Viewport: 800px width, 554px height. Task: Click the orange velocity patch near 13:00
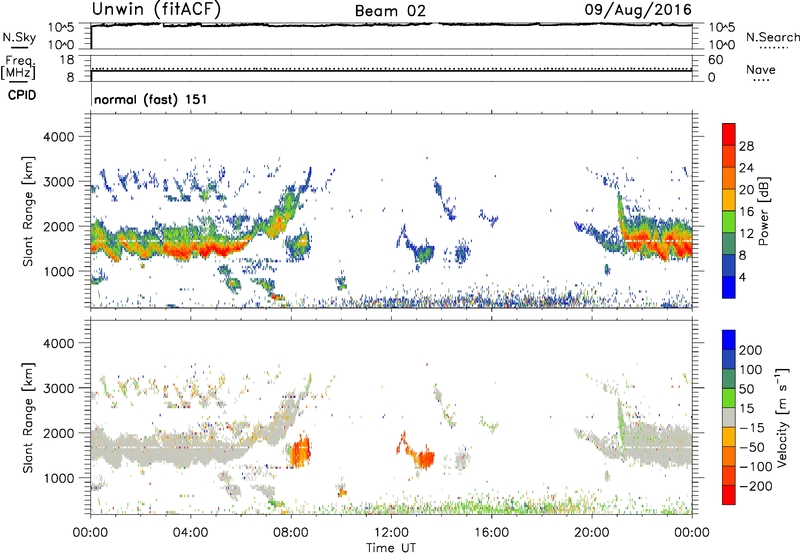click(423, 457)
